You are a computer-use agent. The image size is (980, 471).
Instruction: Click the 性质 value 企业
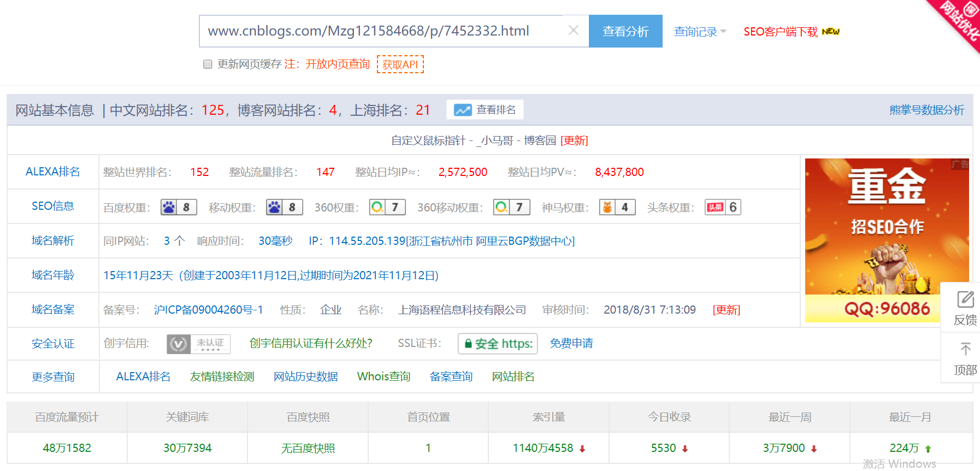click(x=331, y=310)
